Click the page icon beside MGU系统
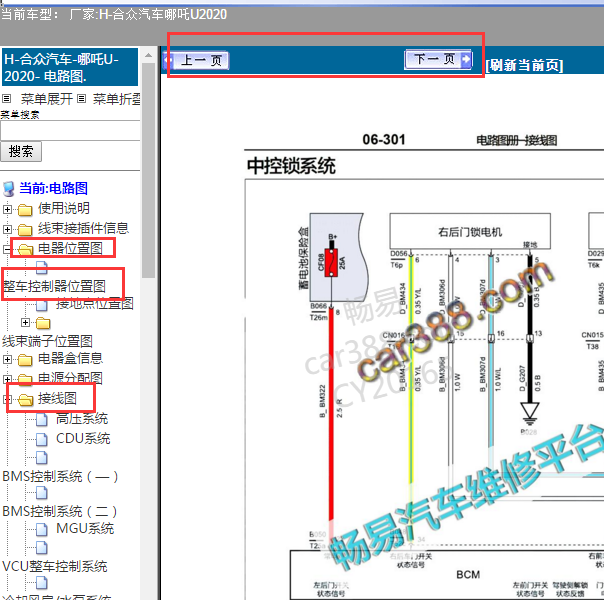Screen dimensions: 604x600 coord(42,530)
